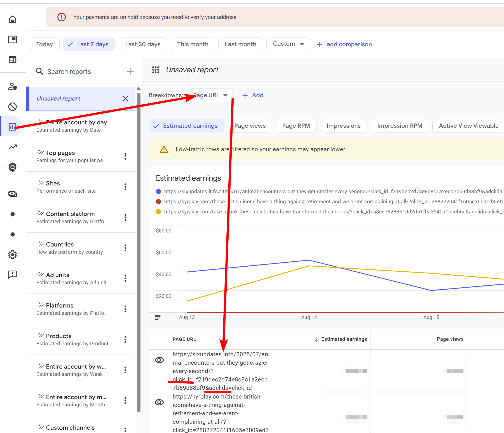Image resolution: width=504 pixels, height=433 pixels.
Task: Enable the Impressions metric
Action: (x=343, y=125)
